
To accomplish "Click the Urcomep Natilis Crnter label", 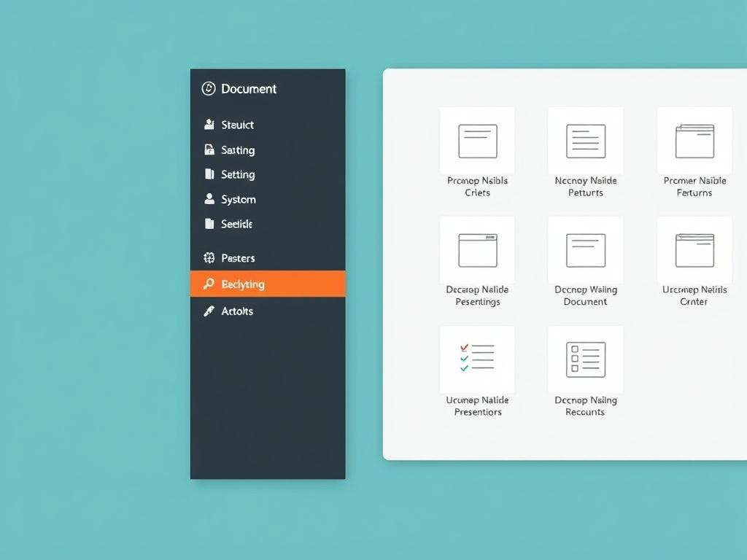I will [694, 295].
